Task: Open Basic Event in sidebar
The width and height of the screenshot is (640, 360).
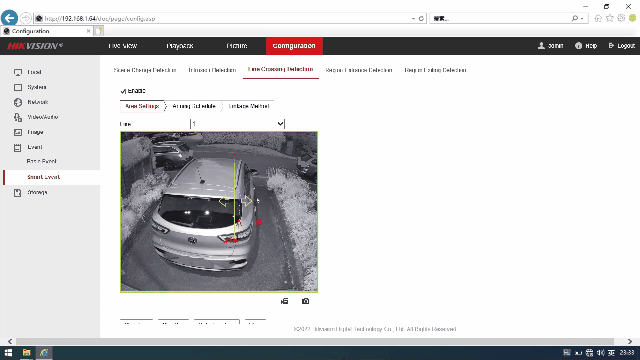Action: pyautogui.click(x=42, y=162)
